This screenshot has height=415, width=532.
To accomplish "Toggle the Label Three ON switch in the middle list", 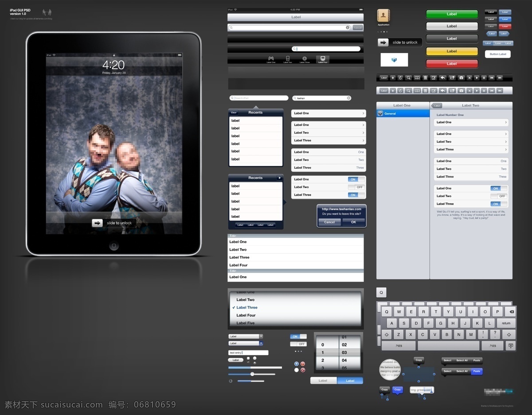I will click(356, 195).
